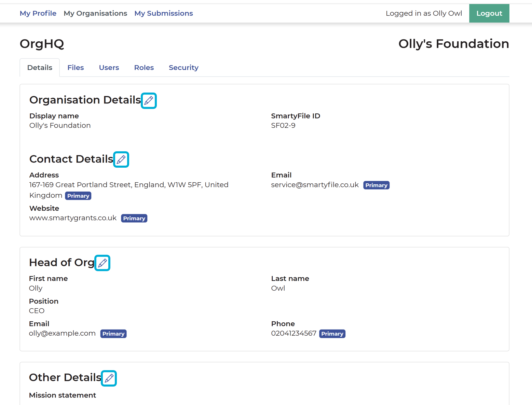Navigate to My Organisations
Viewport: 532px width, 405px height.
[x=95, y=13]
